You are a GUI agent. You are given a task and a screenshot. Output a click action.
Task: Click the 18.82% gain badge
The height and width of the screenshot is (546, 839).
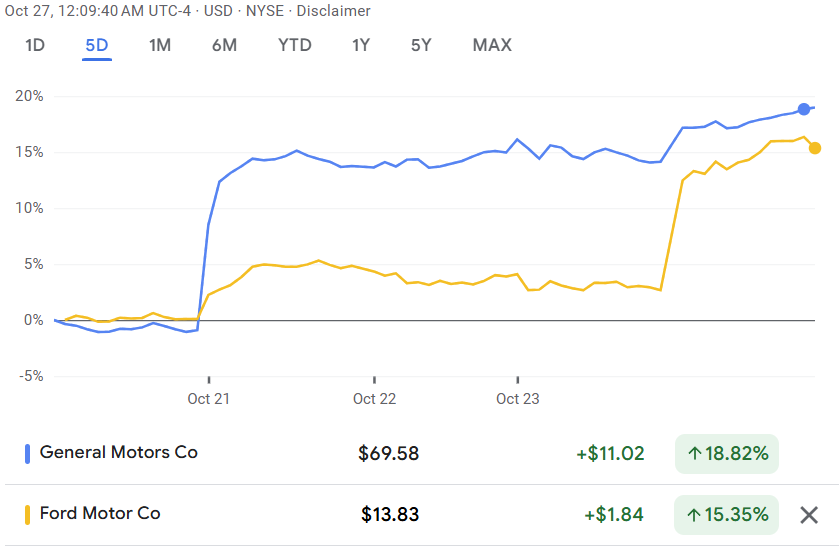[727, 454]
